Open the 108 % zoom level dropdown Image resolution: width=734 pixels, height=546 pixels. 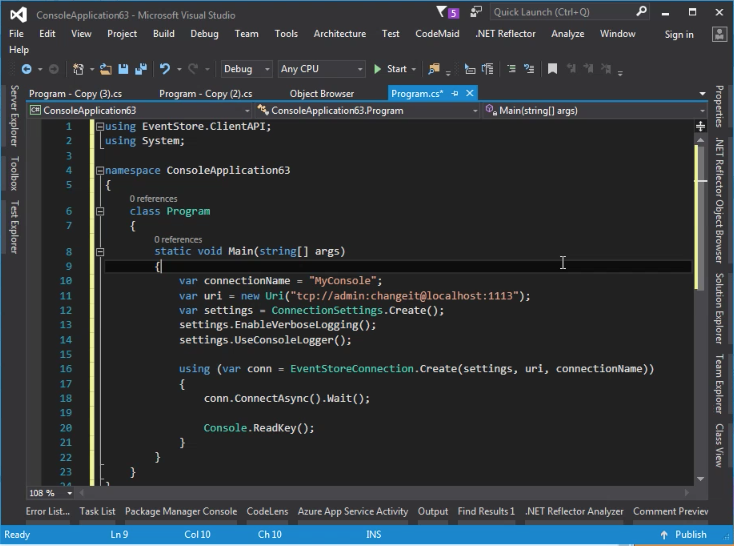coord(69,493)
